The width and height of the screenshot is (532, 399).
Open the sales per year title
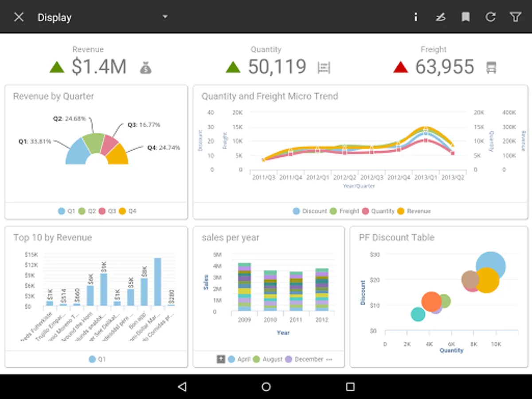(x=230, y=238)
